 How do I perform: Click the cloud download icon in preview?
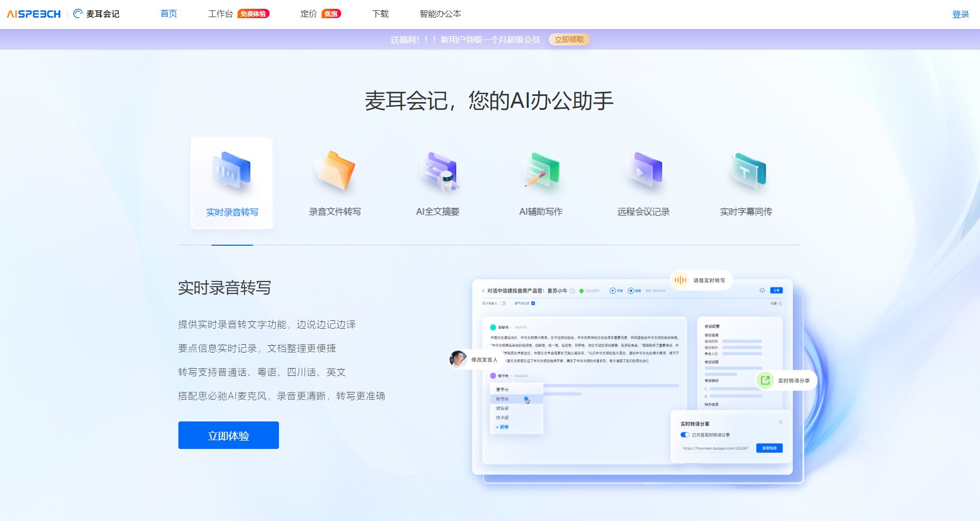762,290
